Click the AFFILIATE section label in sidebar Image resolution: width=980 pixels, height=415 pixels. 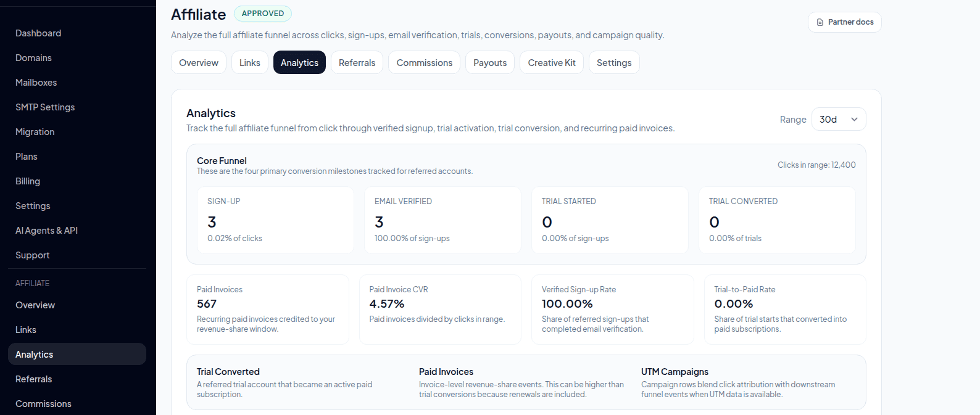(33, 284)
